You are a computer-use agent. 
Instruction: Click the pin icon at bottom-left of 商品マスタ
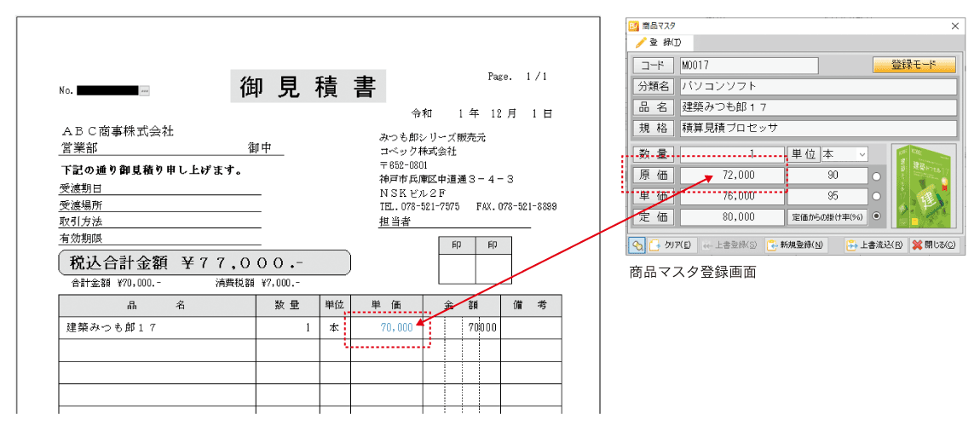pyautogui.click(x=637, y=245)
